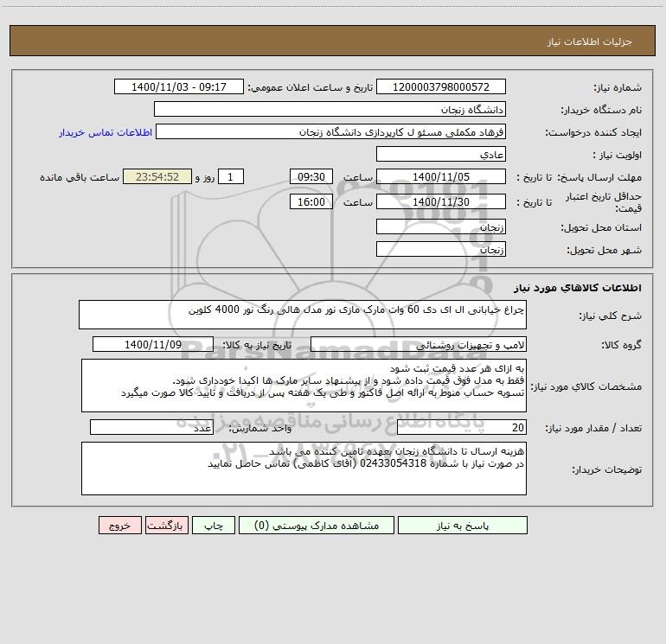Click announcement date field 1400/11/03 - 09:17
666x644 pixels.
click(x=179, y=86)
